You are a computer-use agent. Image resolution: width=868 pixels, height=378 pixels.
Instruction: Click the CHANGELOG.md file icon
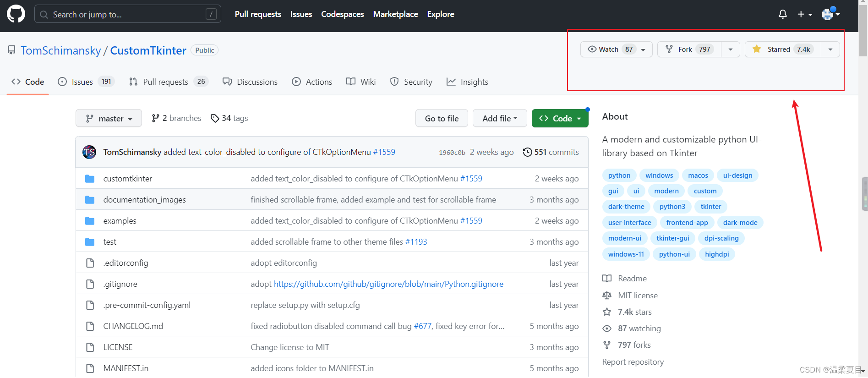coord(90,326)
